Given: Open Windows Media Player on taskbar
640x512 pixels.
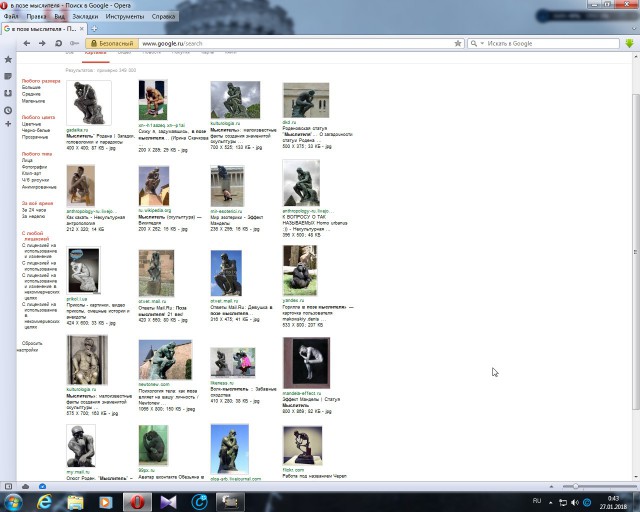Looking at the screenshot, I should (106, 502).
